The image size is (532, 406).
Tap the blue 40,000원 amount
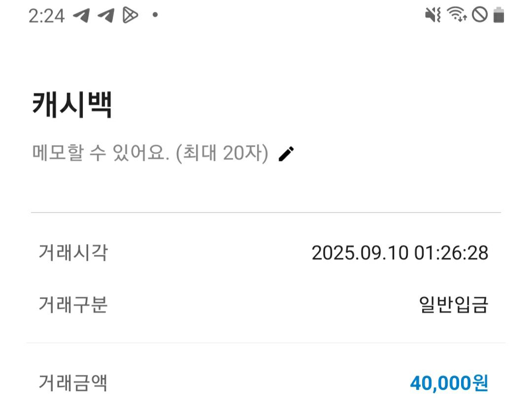pyautogui.click(x=449, y=383)
